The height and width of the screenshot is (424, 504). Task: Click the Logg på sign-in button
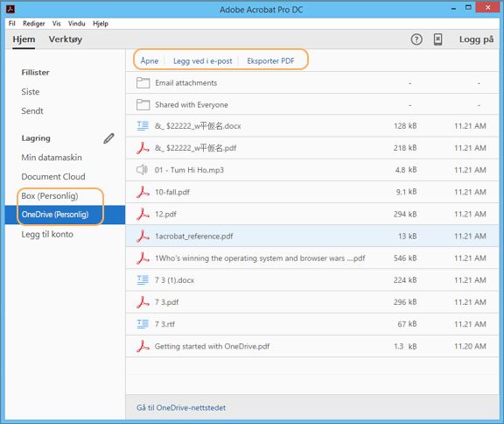click(x=476, y=39)
